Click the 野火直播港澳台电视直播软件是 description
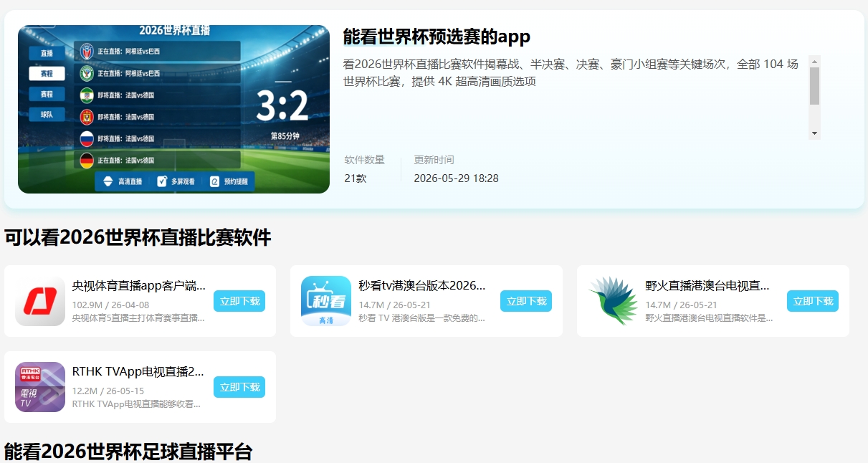868x463 pixels. [x=709, y=318]
